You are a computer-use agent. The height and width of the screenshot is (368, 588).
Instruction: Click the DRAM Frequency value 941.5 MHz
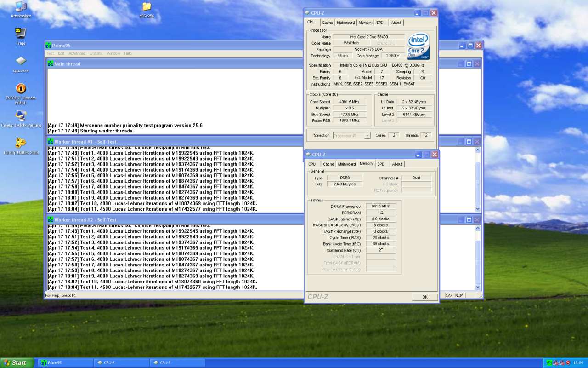click(380, 207)
